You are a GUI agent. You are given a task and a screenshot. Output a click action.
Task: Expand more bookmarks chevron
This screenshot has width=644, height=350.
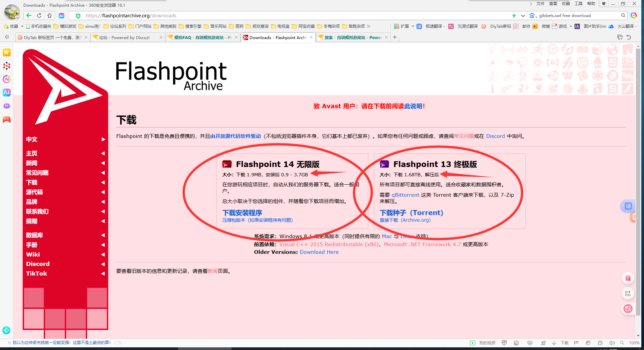click(x=368, y=26)
